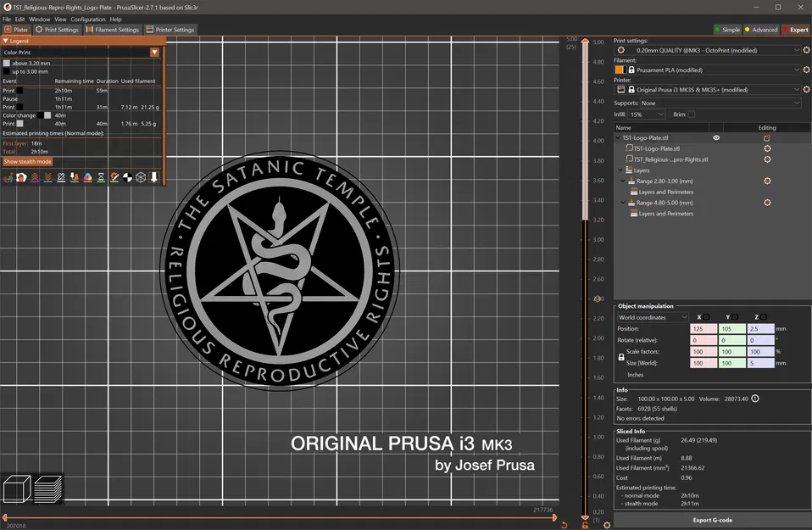Open editing settings for Range 2.80-3.00 (mm)
The height and width of the screenshot is (530, 812).
[767, 181]
